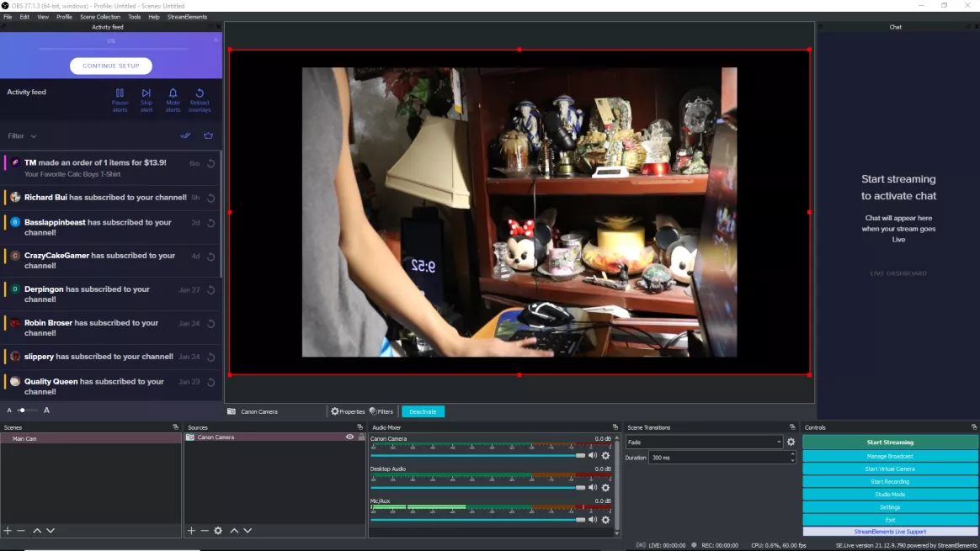Adjust Canon Camera volume slider
The width and height of the screenshot is (980, 551).
(x=478, y=455)
